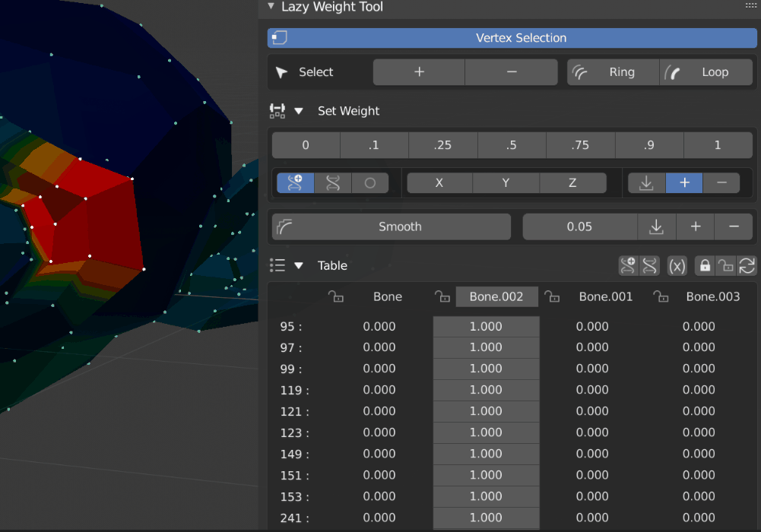This screenshot has height=532, width=761.
Task: Set weight to .75 using the preset button
Action: (580, 144)
